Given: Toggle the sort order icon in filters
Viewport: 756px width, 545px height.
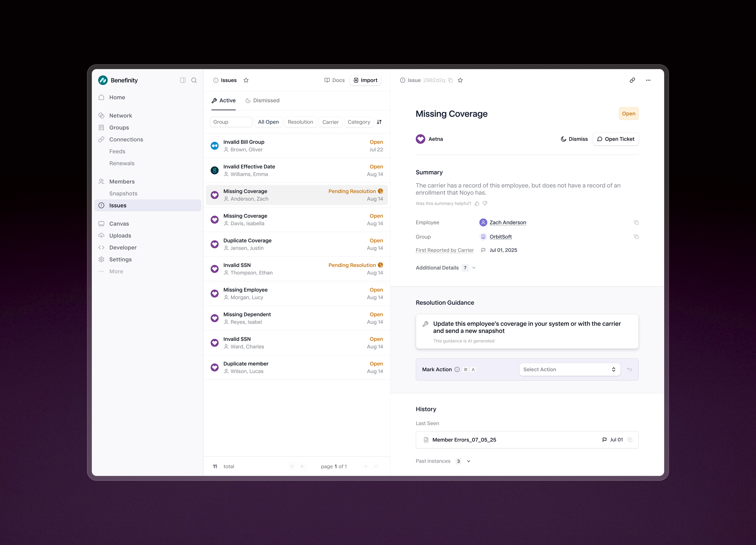Looking at the screenshot, I should (x=379, y=122).
